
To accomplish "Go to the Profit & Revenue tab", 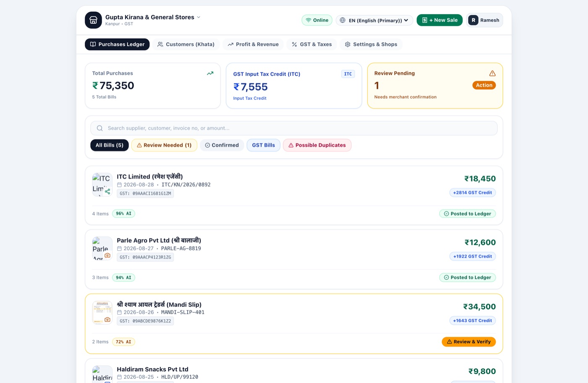I will click(x=253, y=44).
